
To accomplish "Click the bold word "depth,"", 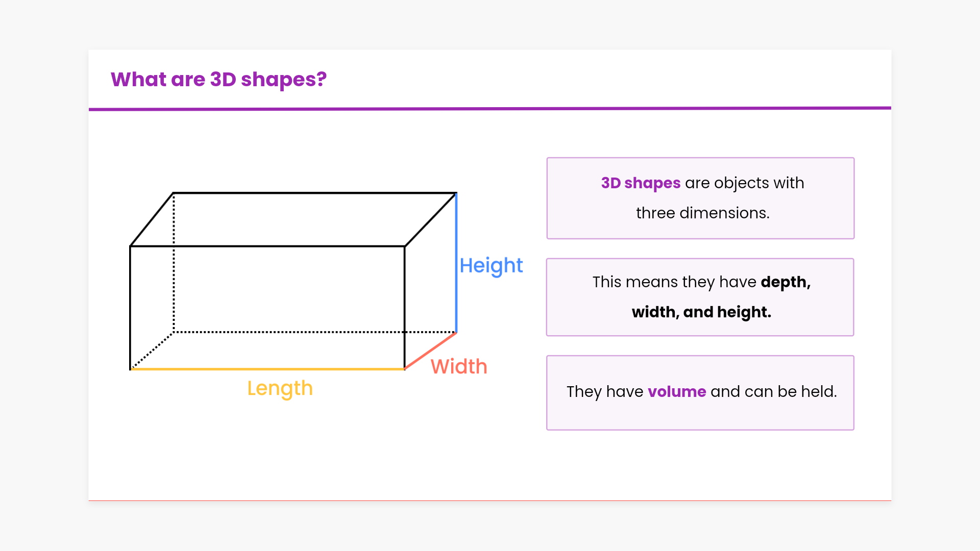I will tap(786, 282).
